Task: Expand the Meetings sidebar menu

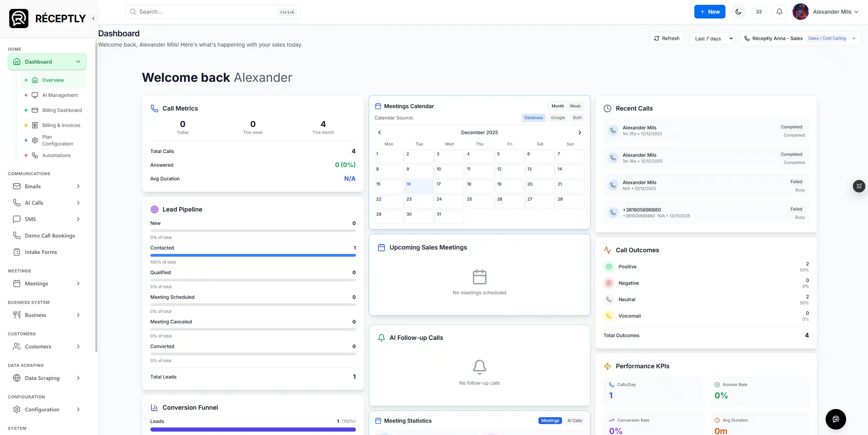Action: [47, 283]
